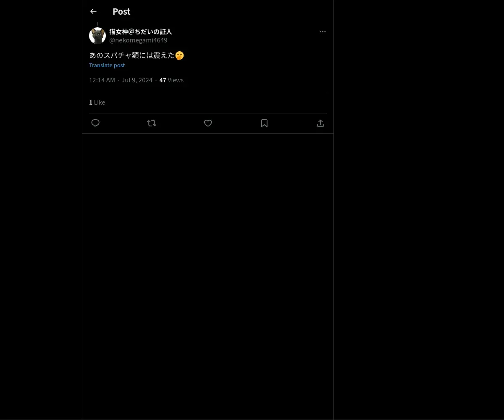Like the post with the heart icon
This screenshot has height=420, width=504.
point(208,123)
